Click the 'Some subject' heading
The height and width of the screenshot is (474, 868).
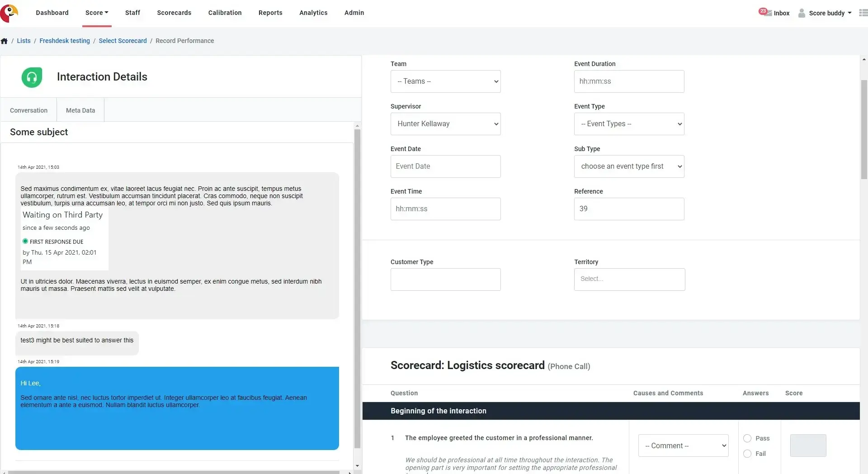tap(39, 132)
